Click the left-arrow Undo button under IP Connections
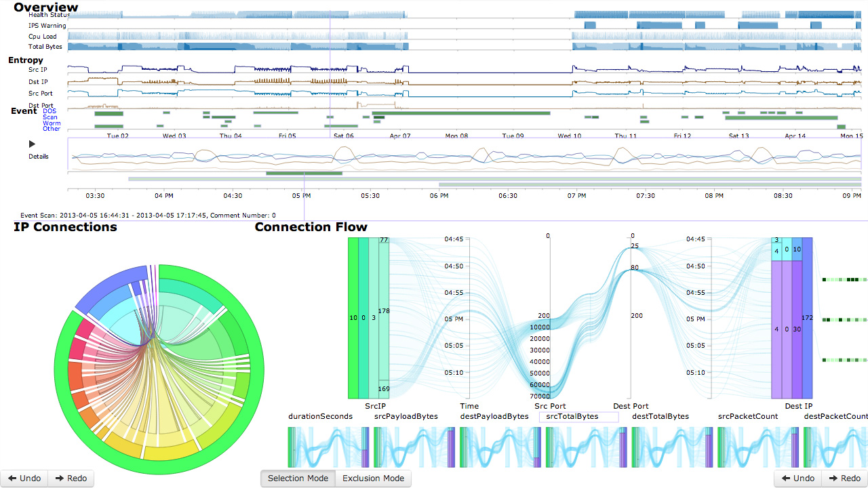 tap(24, 479)
